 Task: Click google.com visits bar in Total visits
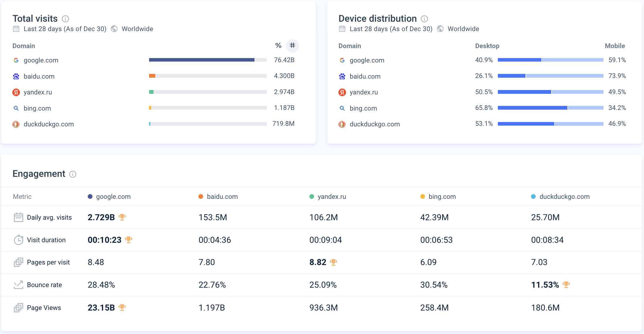[x=208, y=60]
